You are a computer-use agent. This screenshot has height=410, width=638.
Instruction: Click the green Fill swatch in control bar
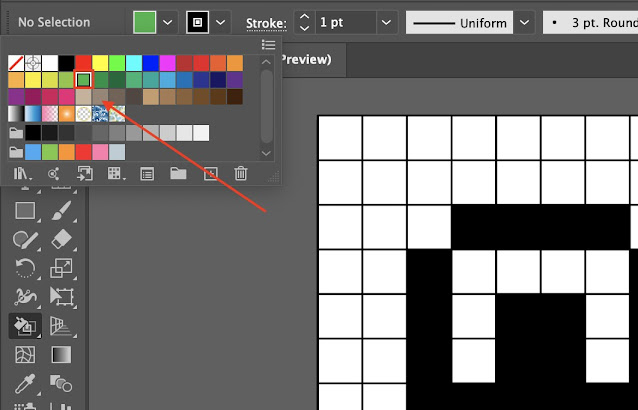click(x=144, y=22)
